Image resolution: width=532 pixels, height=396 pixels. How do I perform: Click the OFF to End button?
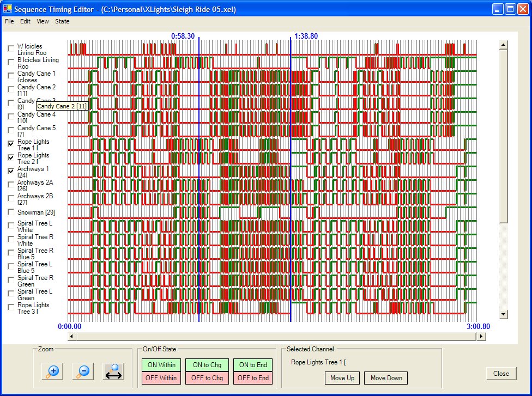tap(253, 377)
